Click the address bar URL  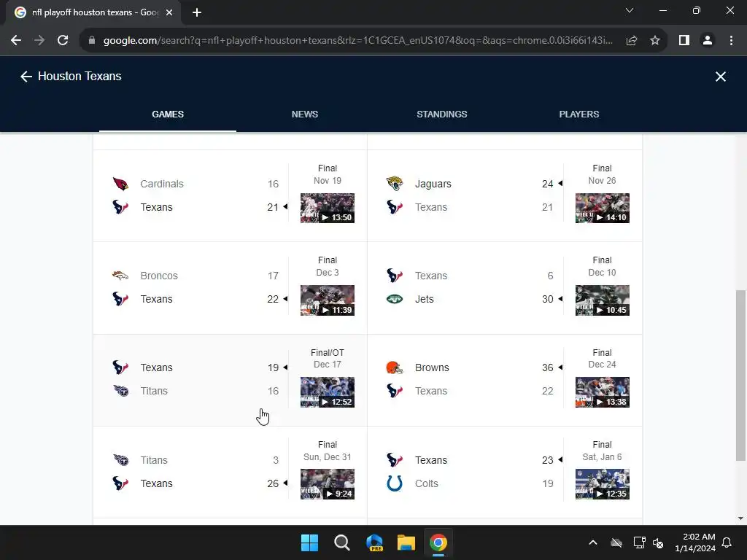(357, 41)
